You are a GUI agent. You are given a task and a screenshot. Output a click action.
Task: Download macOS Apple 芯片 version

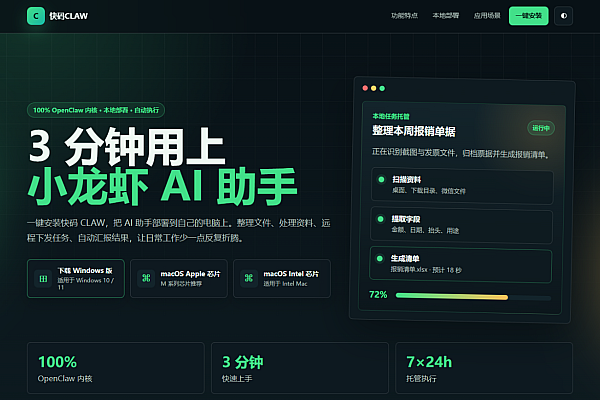point(179,278)
